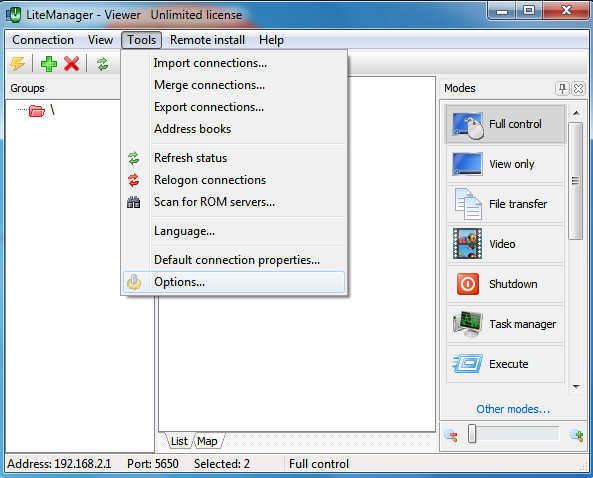Pin the Modes panel
593x478 pixels.
(562, 88)
